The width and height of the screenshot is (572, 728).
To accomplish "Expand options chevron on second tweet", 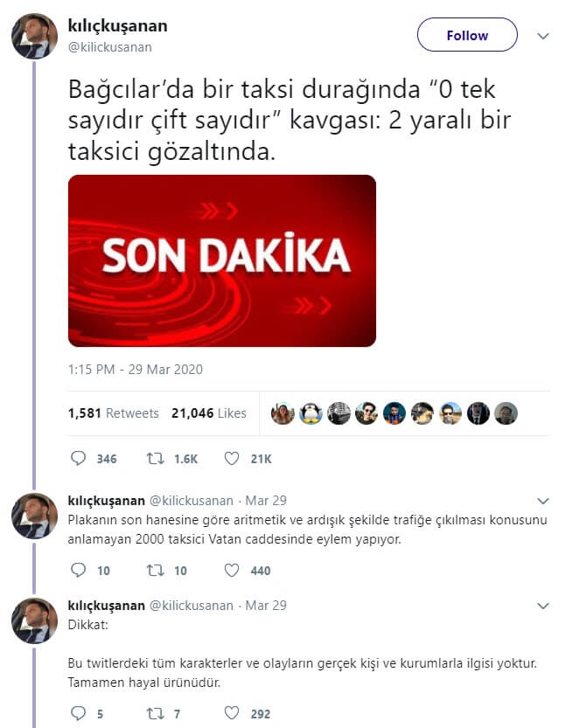I will coord(543,501).
